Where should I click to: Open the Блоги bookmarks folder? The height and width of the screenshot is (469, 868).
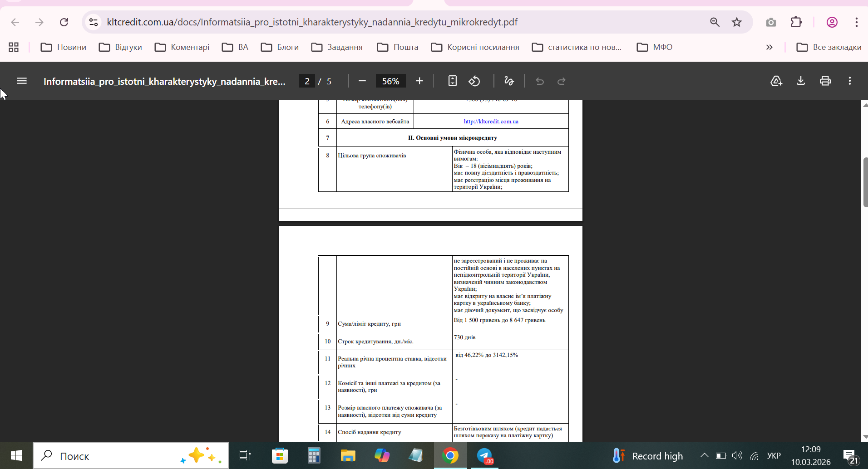click(x=280, y=47)
